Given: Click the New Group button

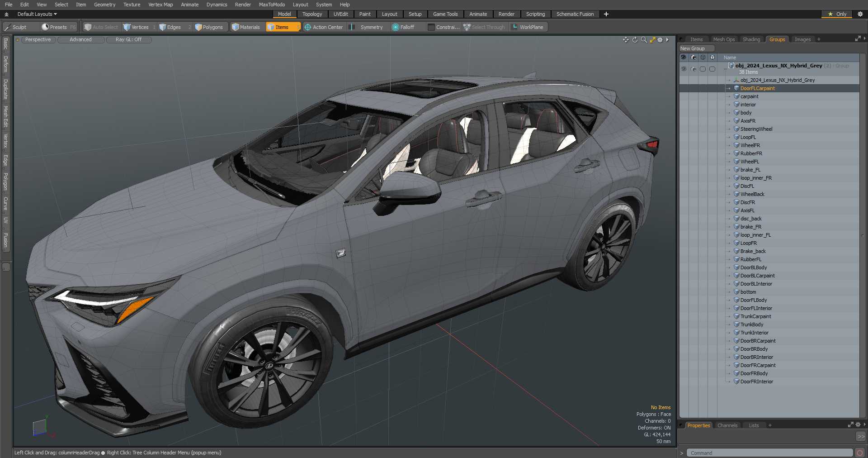Looking at the screenshot, I should (x=697, y=48).
